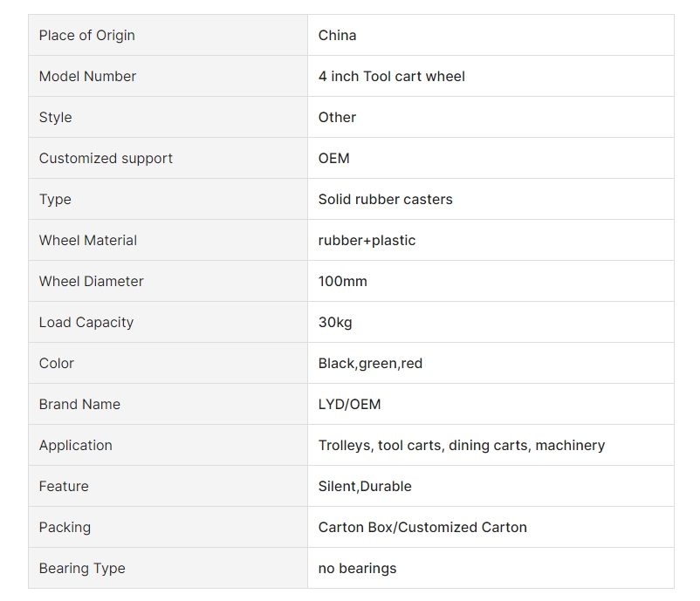Select the 'Silent,Durable' feature value

coord(365,487)
